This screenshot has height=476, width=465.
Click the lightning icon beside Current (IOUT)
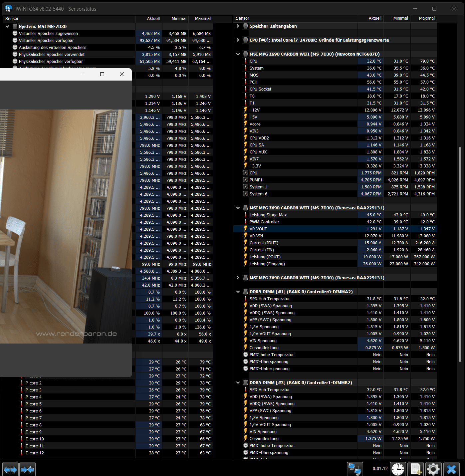[x=246, y=243]
